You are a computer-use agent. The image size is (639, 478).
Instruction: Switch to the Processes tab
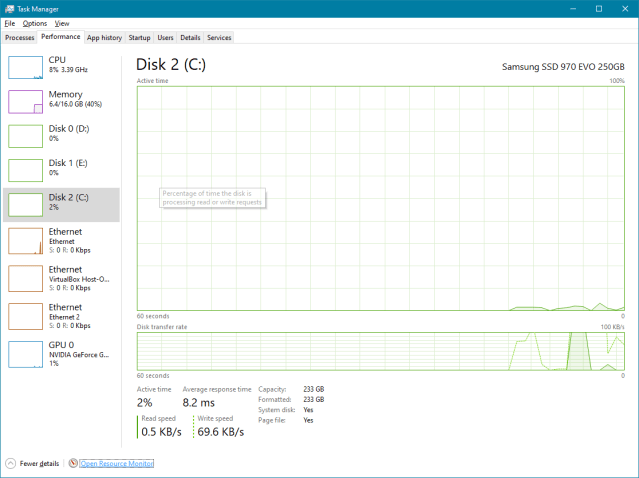[20, 37]
